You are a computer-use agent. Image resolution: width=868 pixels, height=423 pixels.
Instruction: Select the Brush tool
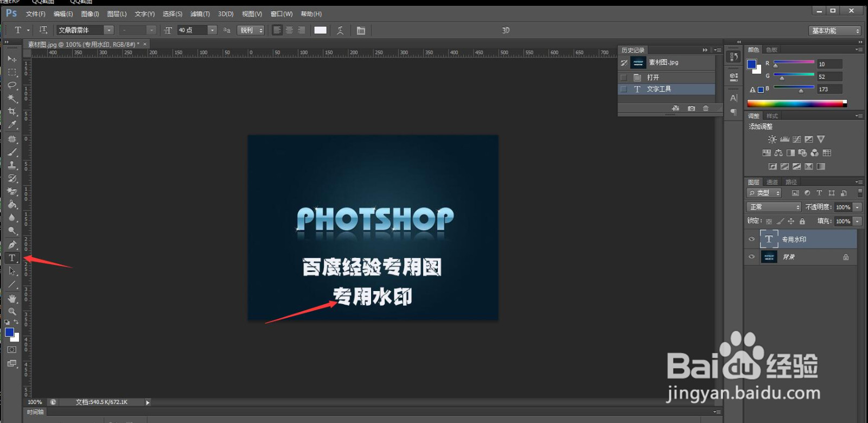12,152
